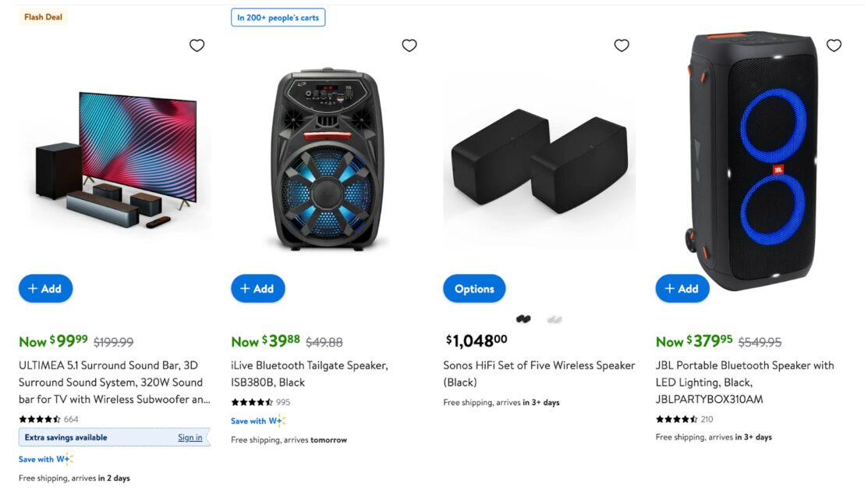Viewport: 868px width, 491px height.
Task: Add ULTIMEA Surround Sound Bar to cart
Action: [45, 289]
